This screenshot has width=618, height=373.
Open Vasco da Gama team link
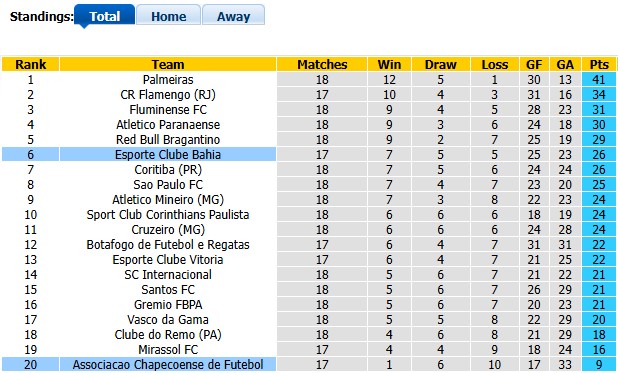coord(168,319)
